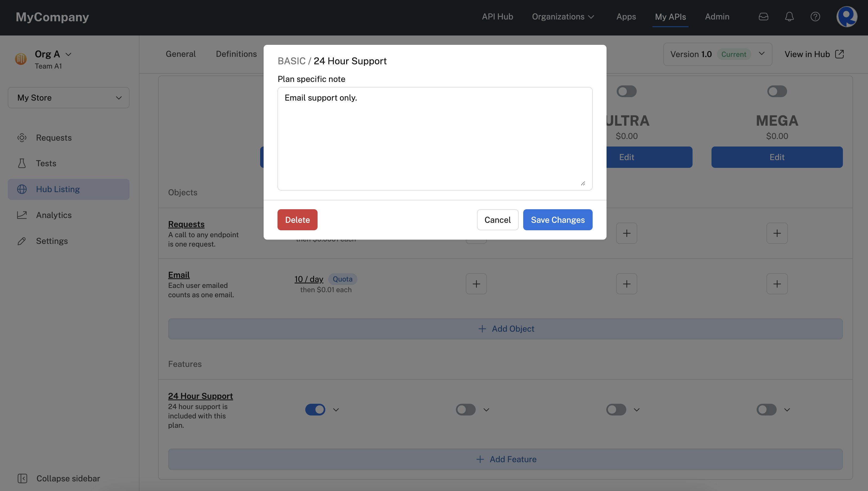
Task: Click Save Changes in the modal
Action: [x=557, y=219]
